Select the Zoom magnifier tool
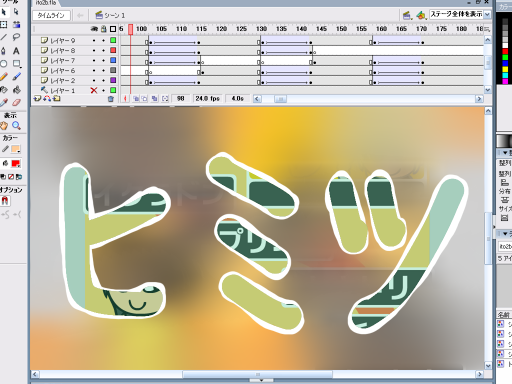The width and height of the screenshot is (512, 384). (x=16, y=126)
